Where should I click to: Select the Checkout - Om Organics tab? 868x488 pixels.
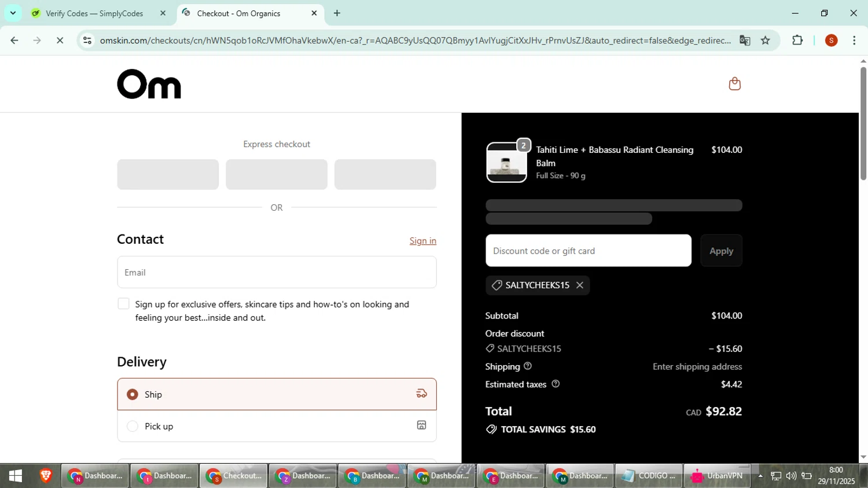click(x=238, y=13)
